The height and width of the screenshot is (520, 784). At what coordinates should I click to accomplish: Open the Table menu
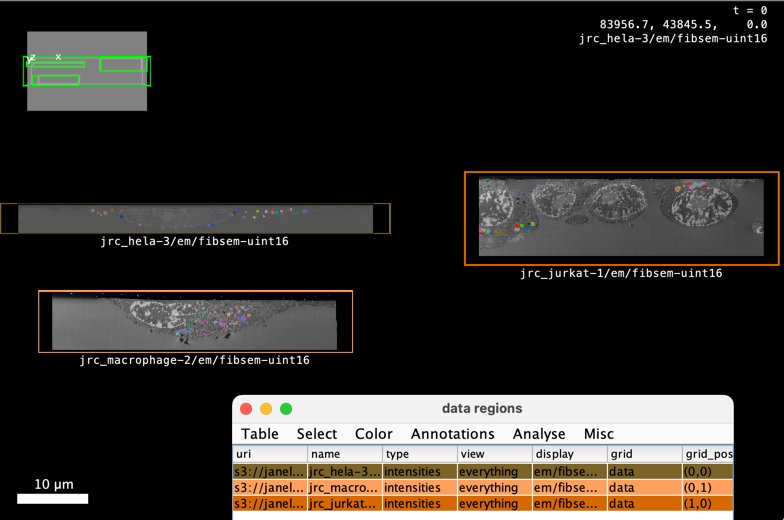(x=260, y=434)
